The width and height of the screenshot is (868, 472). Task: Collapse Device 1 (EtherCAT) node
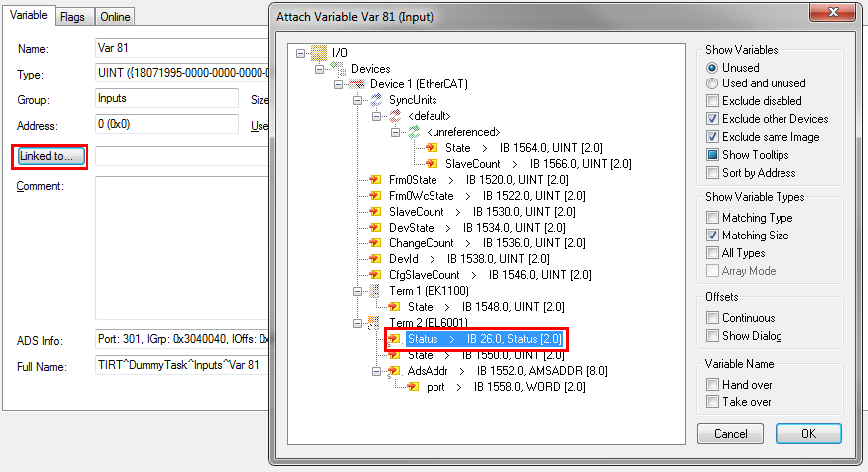[x=338, y=84]
